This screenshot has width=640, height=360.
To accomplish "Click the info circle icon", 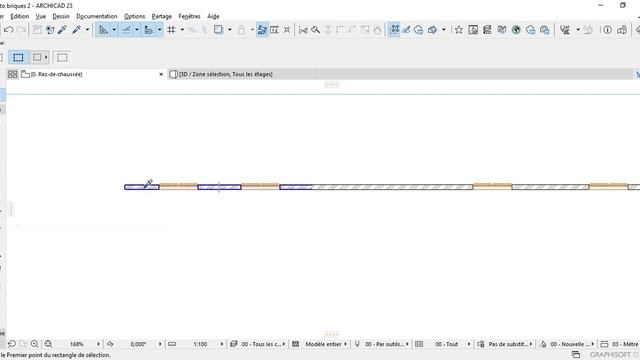I will pyautogui.click(x=607, y=30).
